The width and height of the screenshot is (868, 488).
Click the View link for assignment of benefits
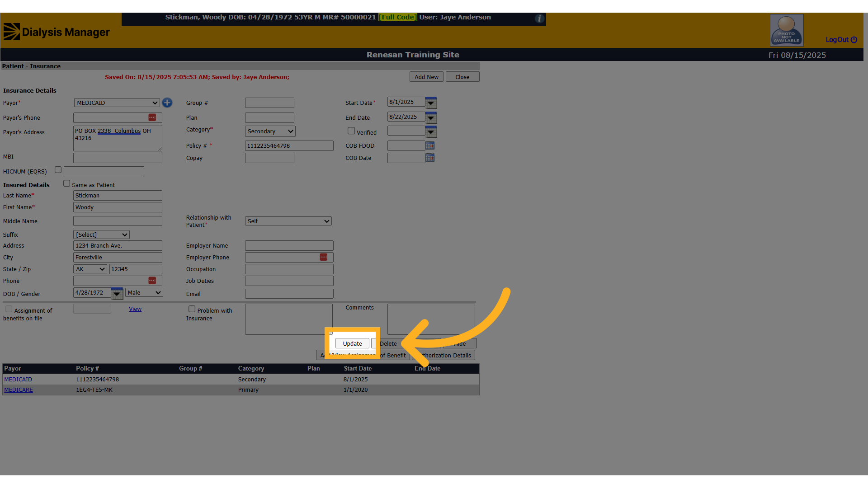pos(135,309)
